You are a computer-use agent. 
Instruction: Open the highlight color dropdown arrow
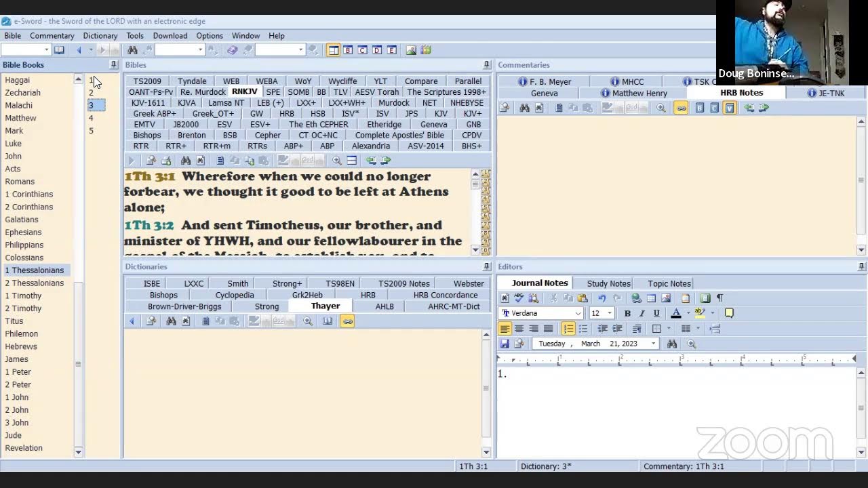pyautogui.click(x=712, y=313)
